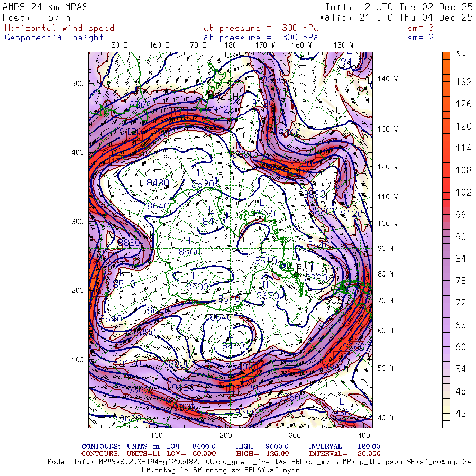Screen dimensions: 476x476
Task: Click the 8440 low center label
Action: click(x=233, y=346)
